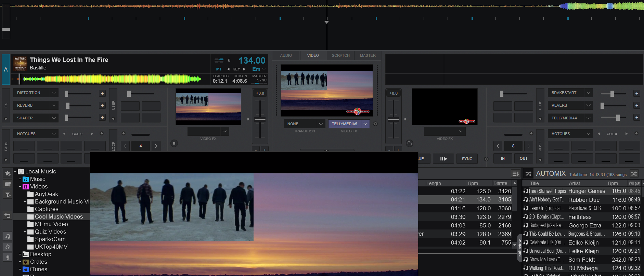Viewport: 644px width, 276px height.
Task: Collapse the Videos folder in the browser tree
Action: click(x=20, y=186)
